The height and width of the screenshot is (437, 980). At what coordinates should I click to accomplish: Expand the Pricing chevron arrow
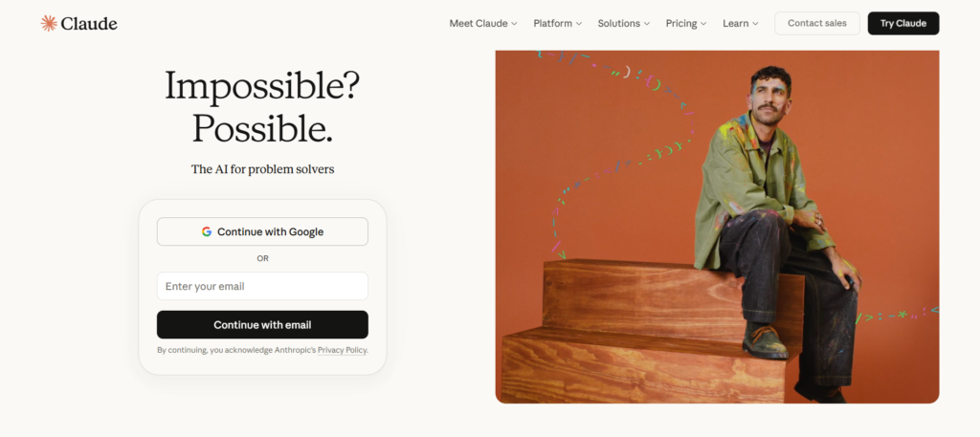click(703, 24)
